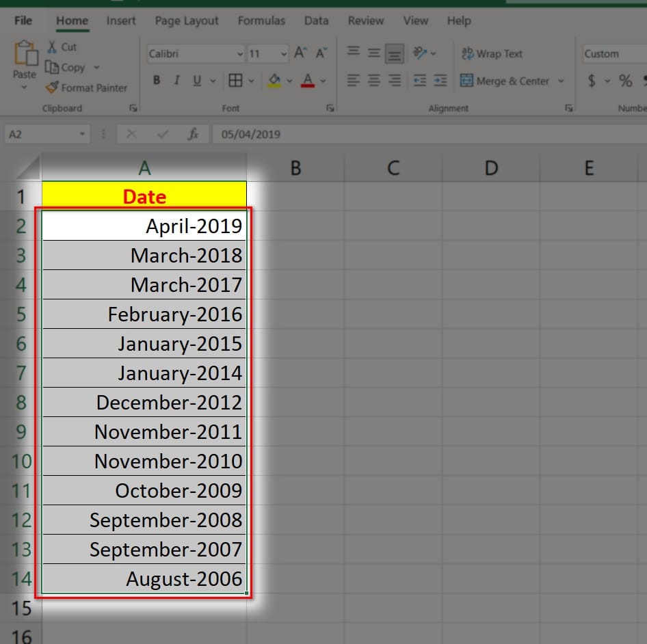Click Increase Font Size icon

[300, 53]
